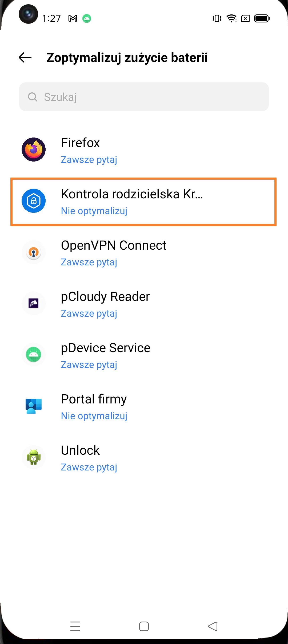Tap the OpenVPN Connect app icon
This screenshot has height=644, width=288.
34,252
